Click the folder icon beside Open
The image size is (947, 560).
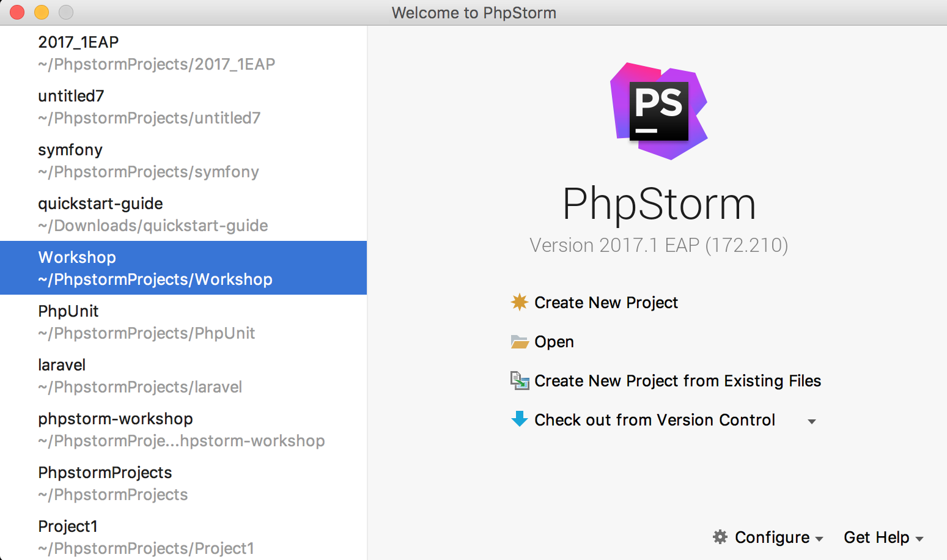click(519, 342)
